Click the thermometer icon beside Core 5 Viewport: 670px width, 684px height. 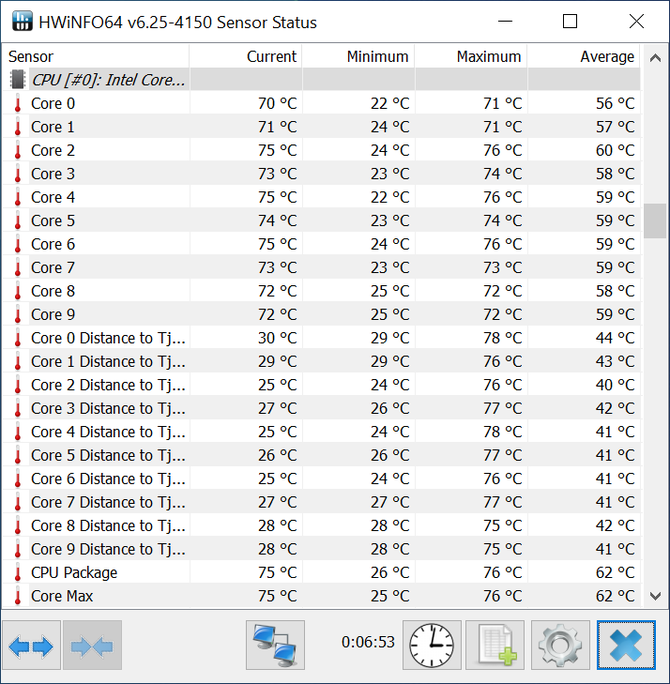coord(17,221)
